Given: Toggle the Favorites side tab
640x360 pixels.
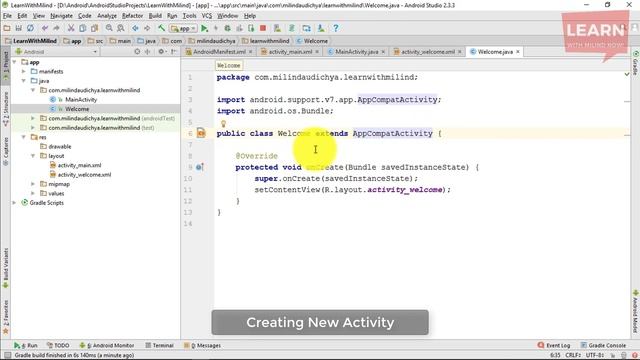Looking at the screenshot, I should click(6, 317).
